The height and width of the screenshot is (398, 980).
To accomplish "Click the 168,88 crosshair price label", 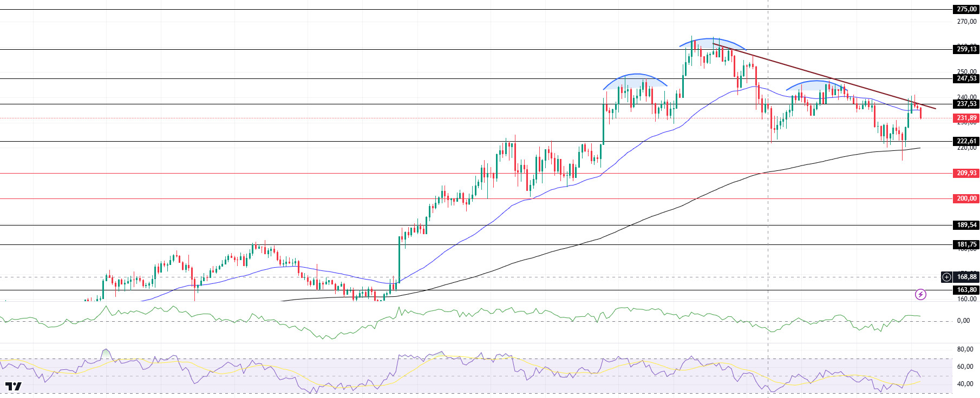I will point(966,277).
